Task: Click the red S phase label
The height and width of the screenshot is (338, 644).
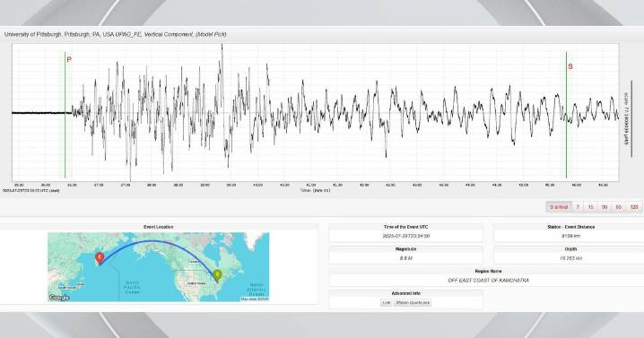Action: point(570,66)
